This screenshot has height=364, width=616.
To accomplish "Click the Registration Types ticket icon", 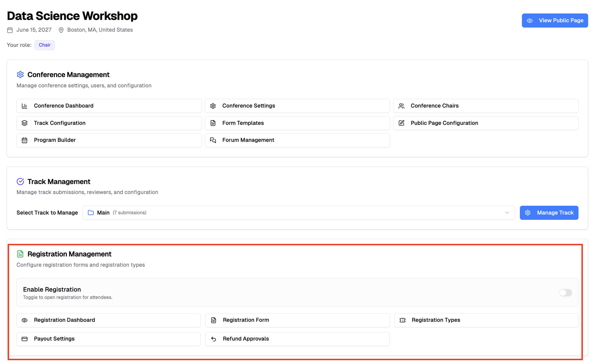I will click(x=403, y=320).
